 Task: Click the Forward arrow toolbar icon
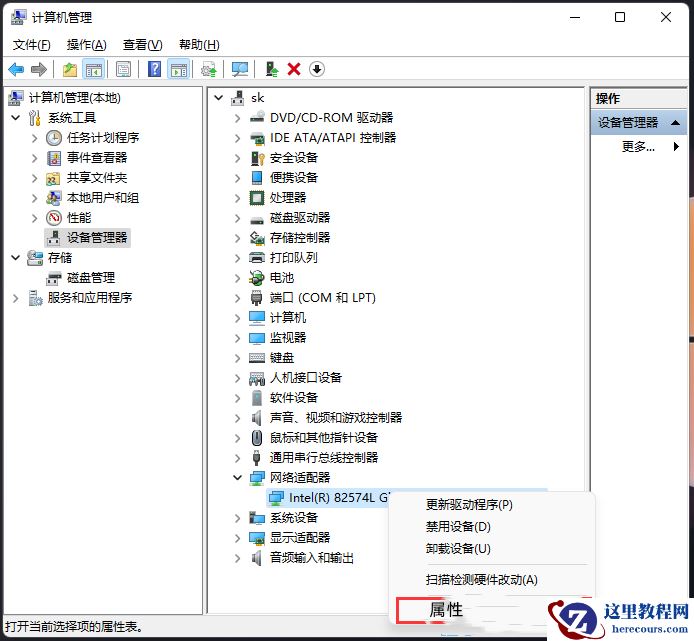click(x=39, y=70)
